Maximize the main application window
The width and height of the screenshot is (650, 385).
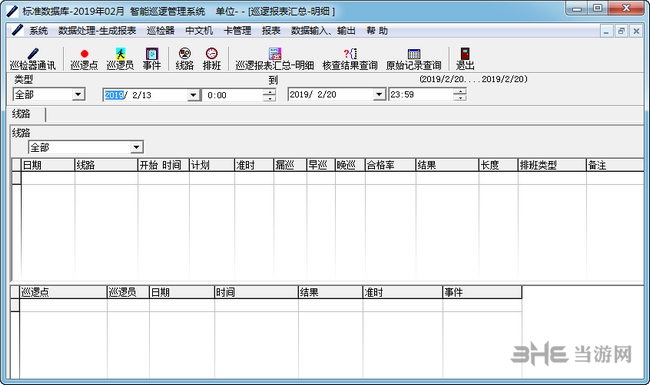pyautogui.click(x=597, y=8)
